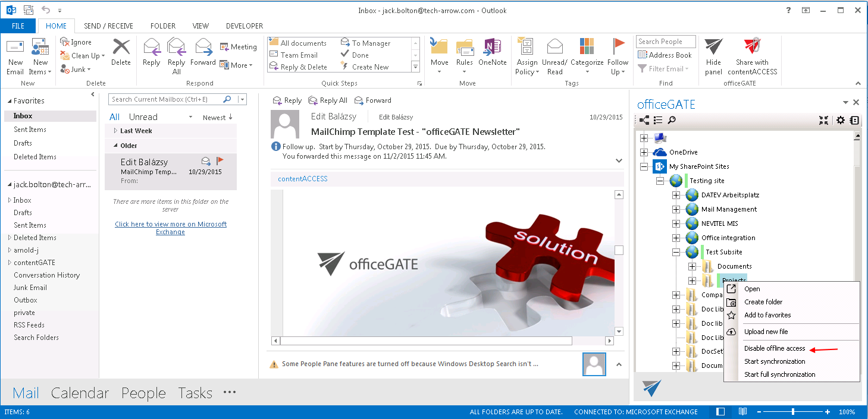Click Reply in reading pane header

pyautogui.click(x=287, y=100)
